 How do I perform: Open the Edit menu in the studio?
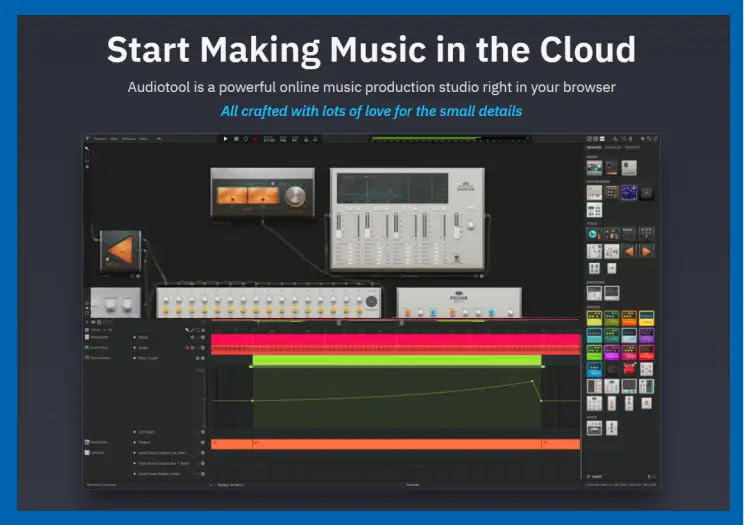pos(114,139)
